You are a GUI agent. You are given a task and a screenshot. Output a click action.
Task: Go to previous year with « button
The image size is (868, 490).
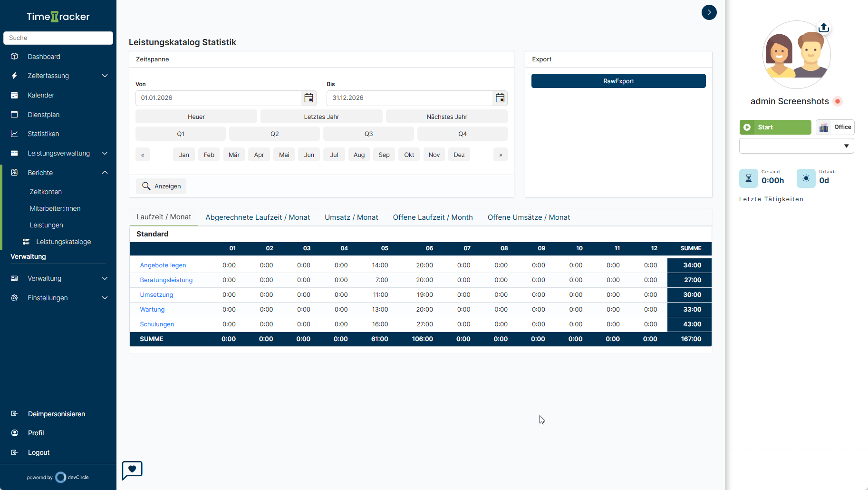pos(143,155)
